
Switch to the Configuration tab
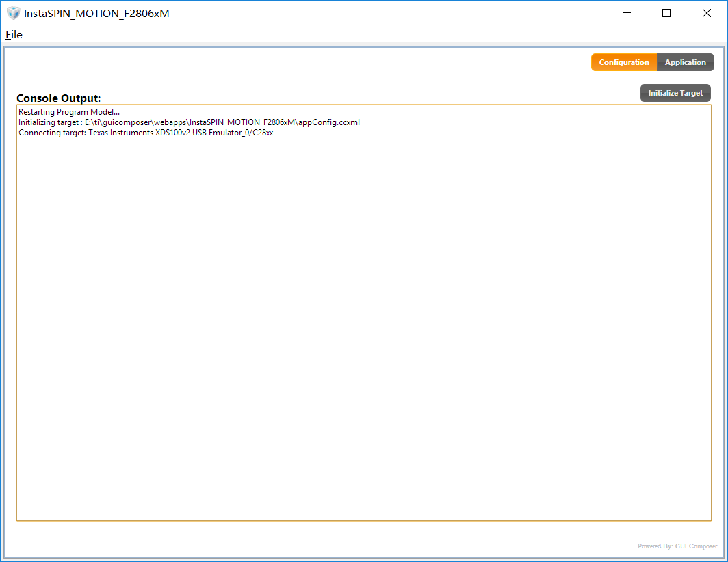tap(623, 62)
